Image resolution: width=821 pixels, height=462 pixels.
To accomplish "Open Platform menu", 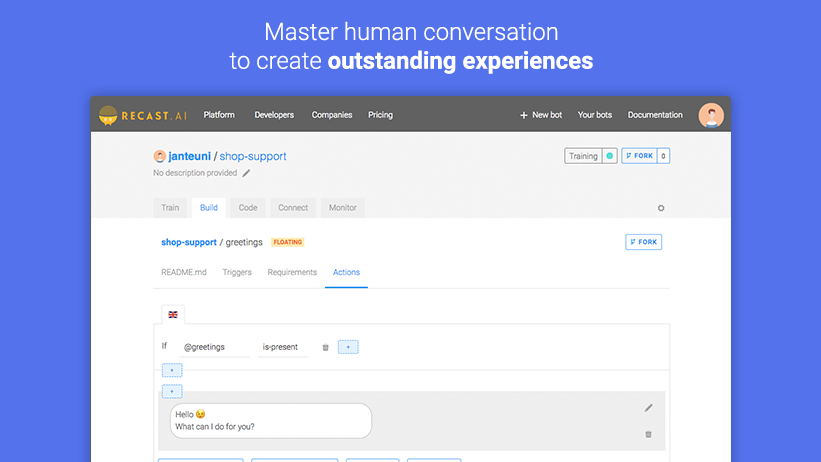I will click(219, 115).
